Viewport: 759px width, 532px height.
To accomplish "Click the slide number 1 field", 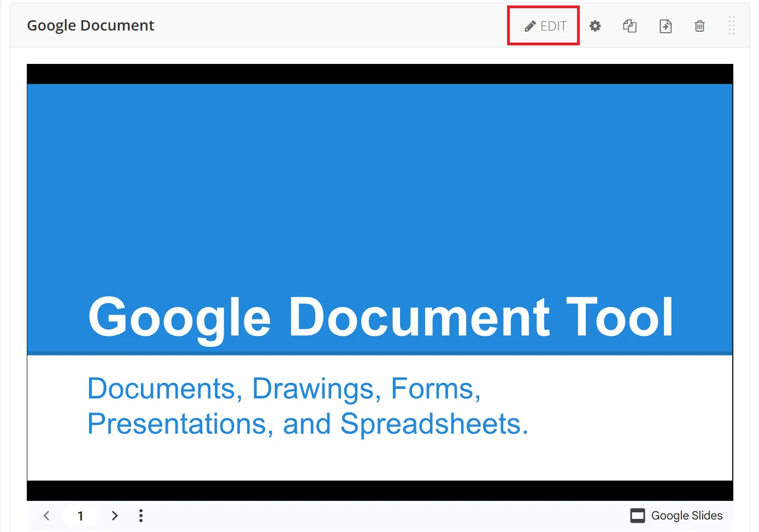I will [80, 516].
